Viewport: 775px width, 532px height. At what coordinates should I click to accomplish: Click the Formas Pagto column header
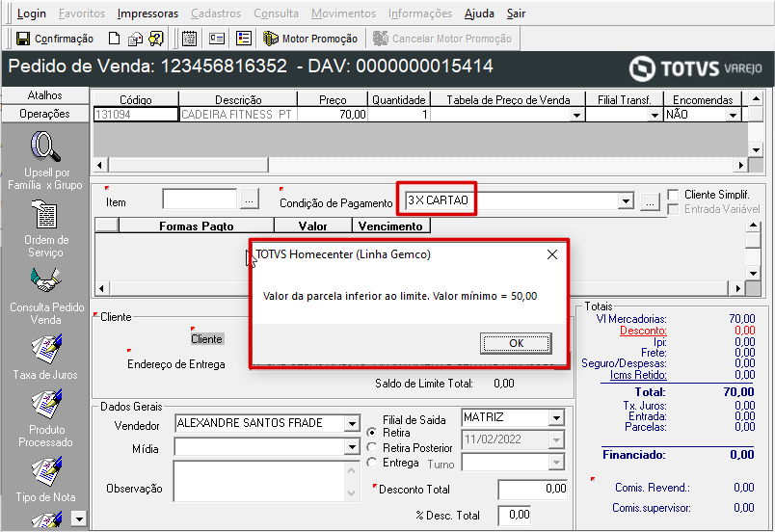pyautogui.click(x=197, y=226)
